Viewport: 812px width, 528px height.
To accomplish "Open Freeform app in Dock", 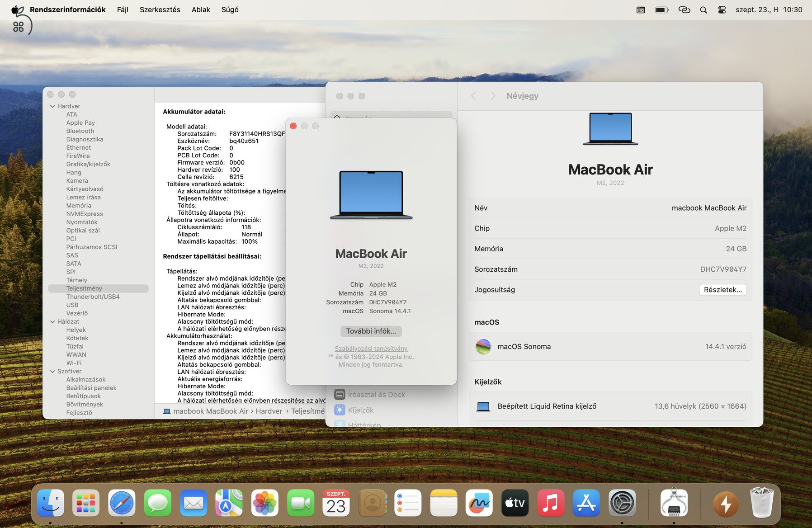I will [479, 503].
